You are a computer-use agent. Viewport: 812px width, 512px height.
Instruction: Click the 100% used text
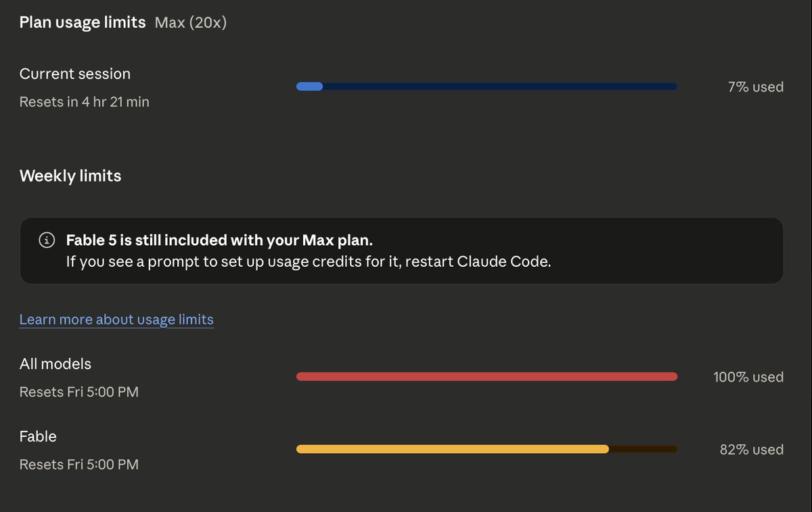748,377
